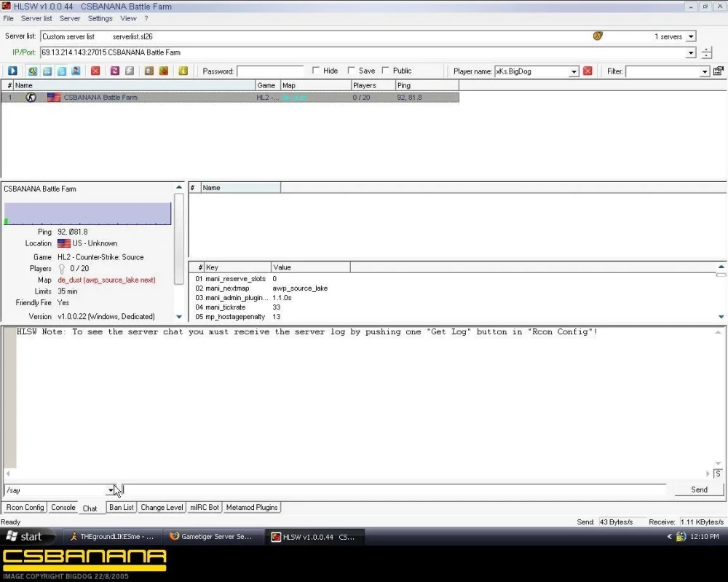Open the Player name dropdown
728x582 pixels.
[574, 71]
